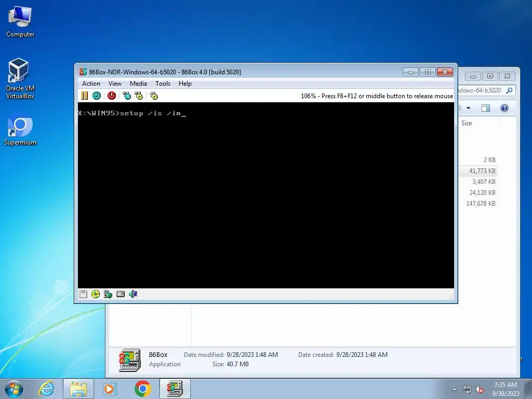Click inside the emulated DOS screen
532x399 pixels.
tap(266, 195)
